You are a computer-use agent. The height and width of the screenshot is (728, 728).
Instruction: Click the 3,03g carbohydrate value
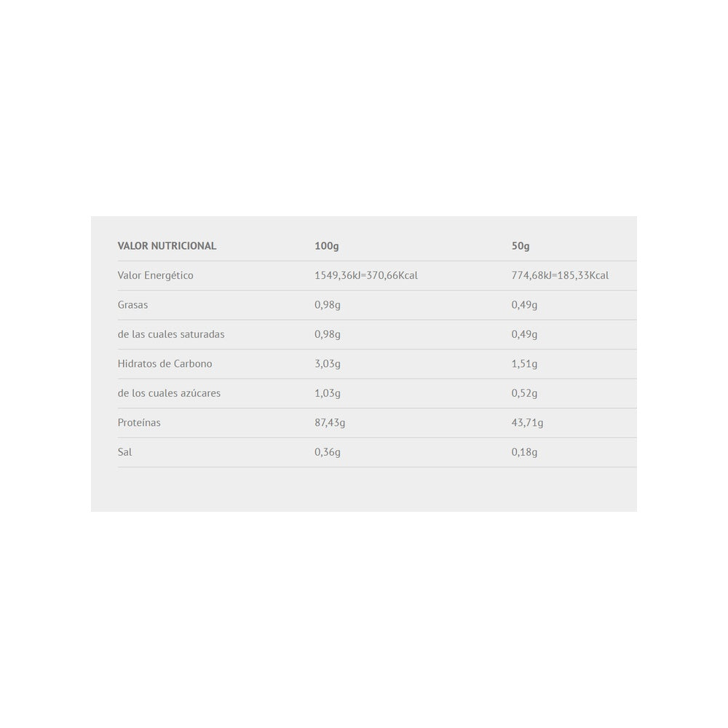tap(328, 363)
